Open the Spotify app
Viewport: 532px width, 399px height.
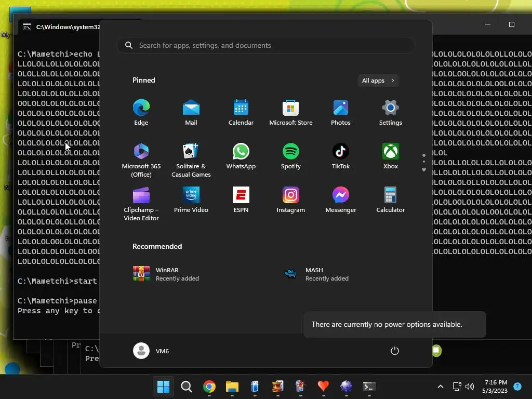pyautogui.click(x=291, y=156)
